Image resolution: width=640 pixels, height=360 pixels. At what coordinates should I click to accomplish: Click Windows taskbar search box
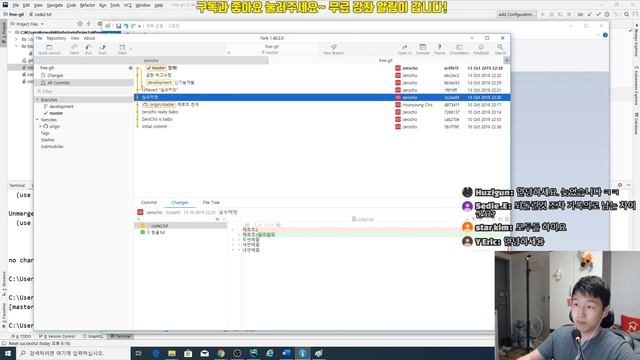pyautogui.click(x=73, y=353)
